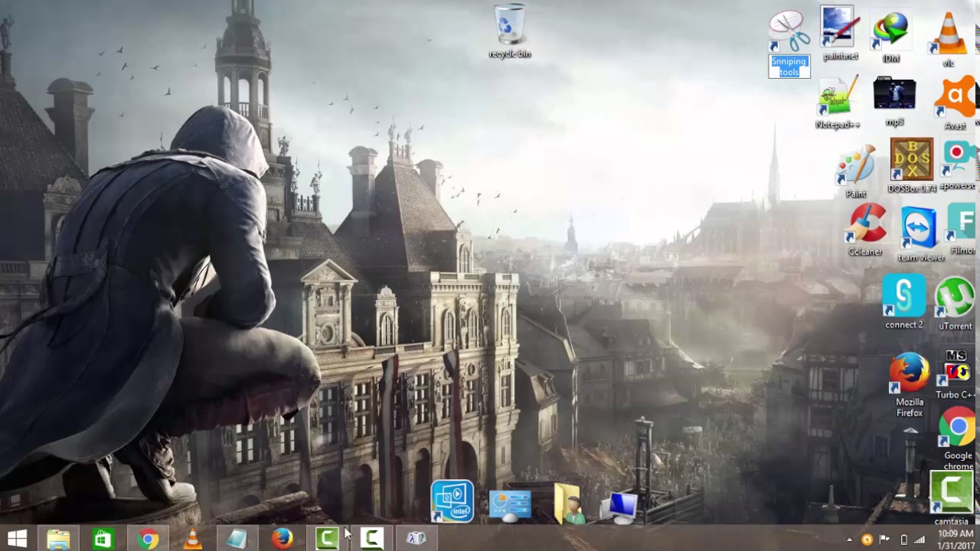Viewport: 980px width, 551px height.
Task: Select the uTorrent desktop shortcut
Action: click(x=955, y=303)
